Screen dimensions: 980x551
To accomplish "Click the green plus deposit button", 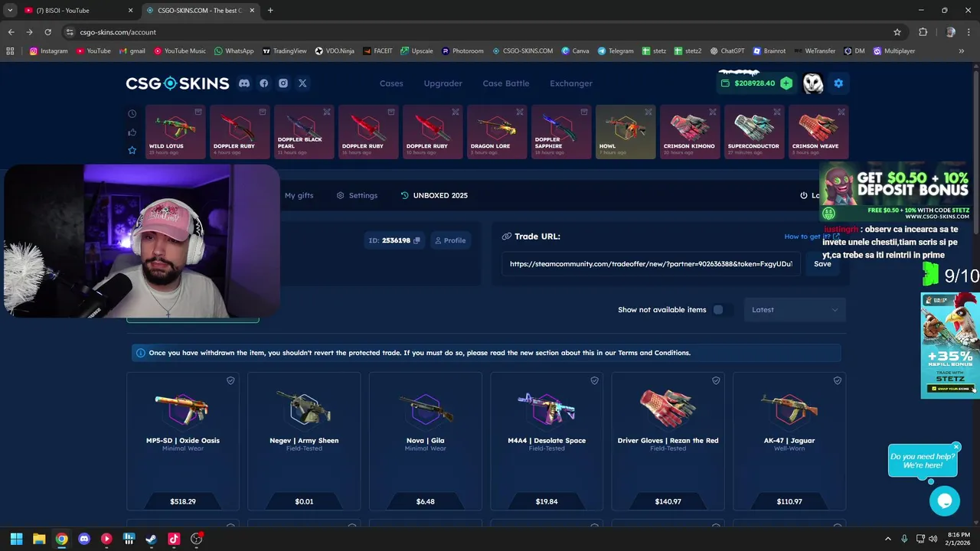I will [x=786, y=83].
